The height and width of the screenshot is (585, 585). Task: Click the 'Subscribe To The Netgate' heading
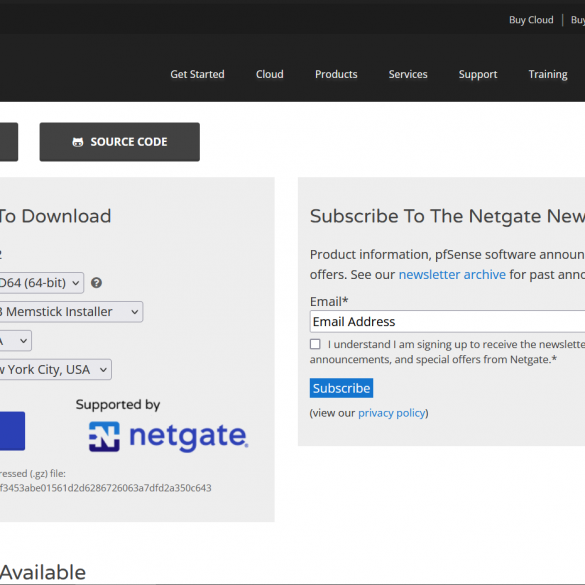(447, 216)
